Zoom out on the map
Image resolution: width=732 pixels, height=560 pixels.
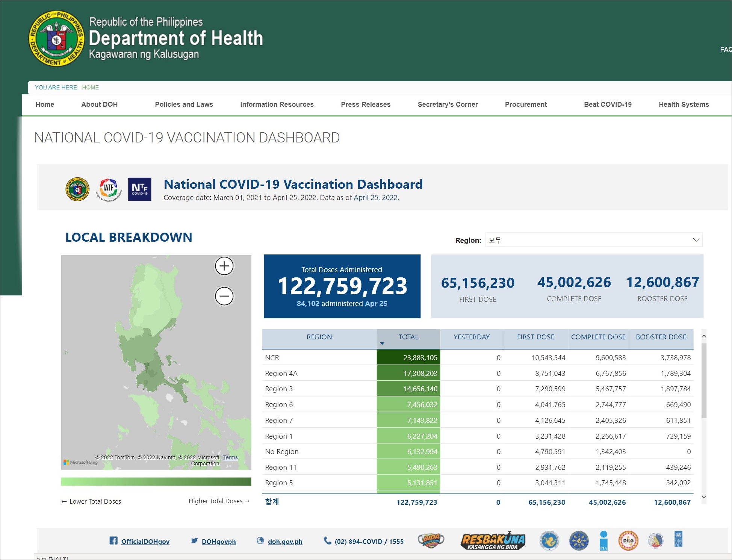(x=224, y=296)
